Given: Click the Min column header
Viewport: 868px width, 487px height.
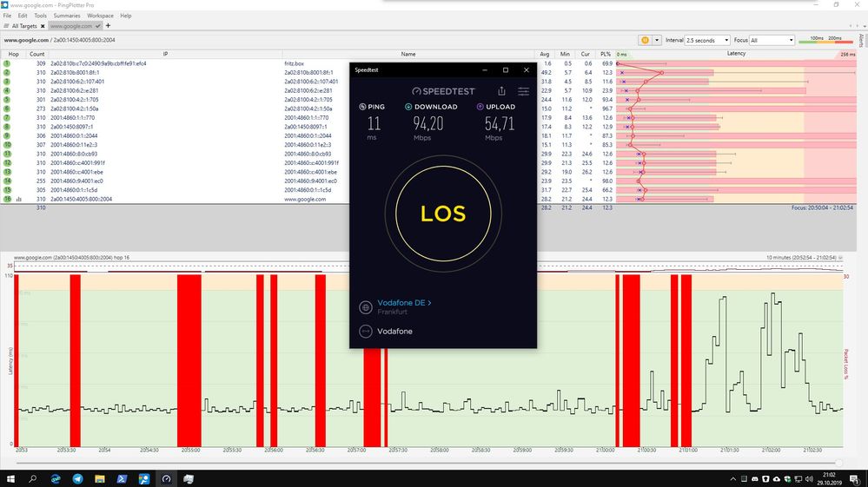Looking at the screenshot, I should click(565, 54).
